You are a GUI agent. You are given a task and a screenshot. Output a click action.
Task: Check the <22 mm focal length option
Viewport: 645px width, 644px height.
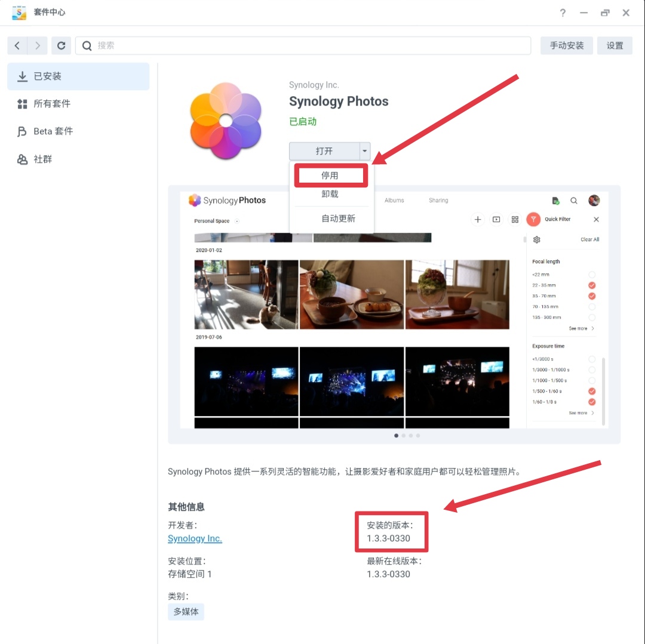[591, 275]
